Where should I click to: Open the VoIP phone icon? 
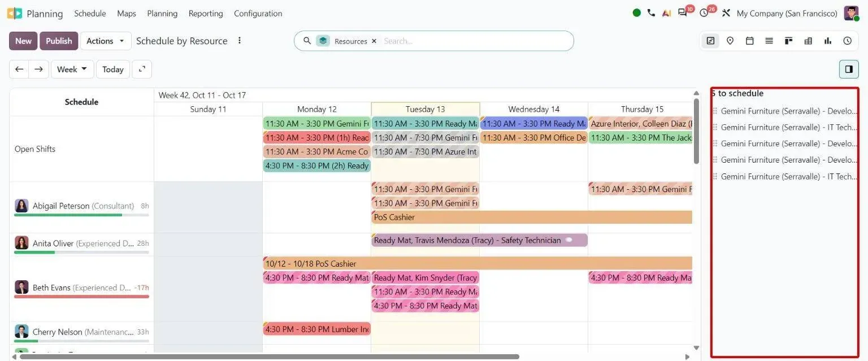(x=651, y=13)
